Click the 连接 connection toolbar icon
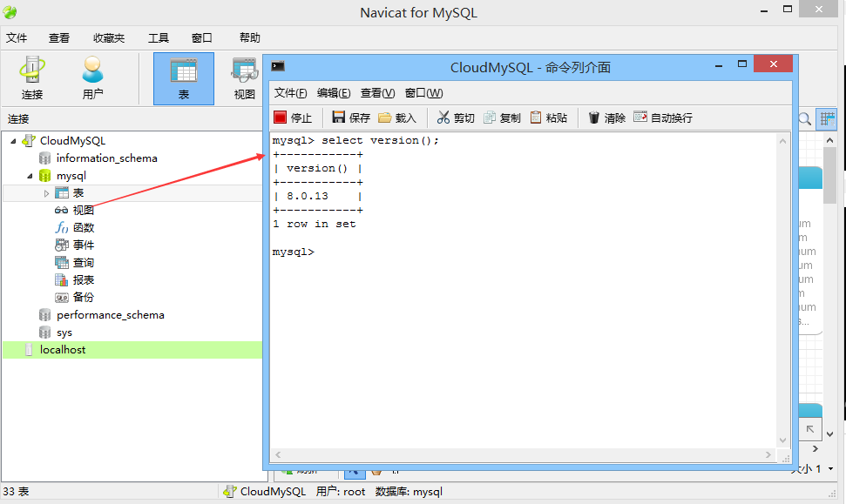The image size is (846, 504). 32,78
